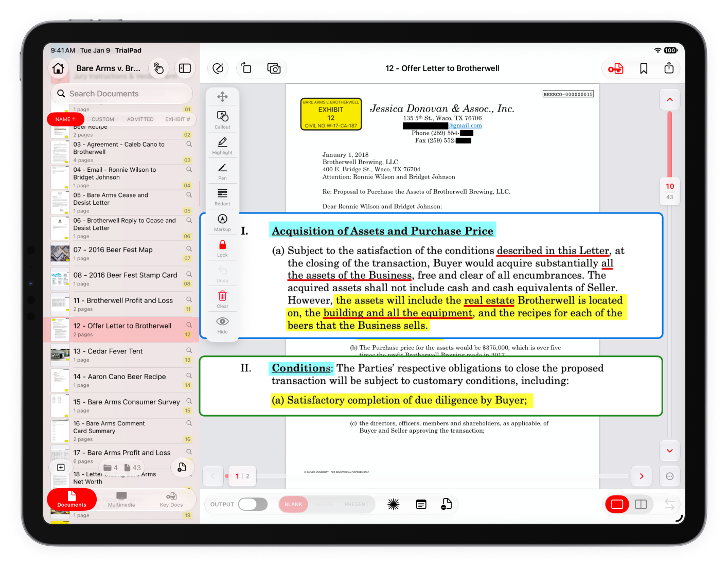
Task: Sort documents by CUSTOM order
Action: point(103,119)
